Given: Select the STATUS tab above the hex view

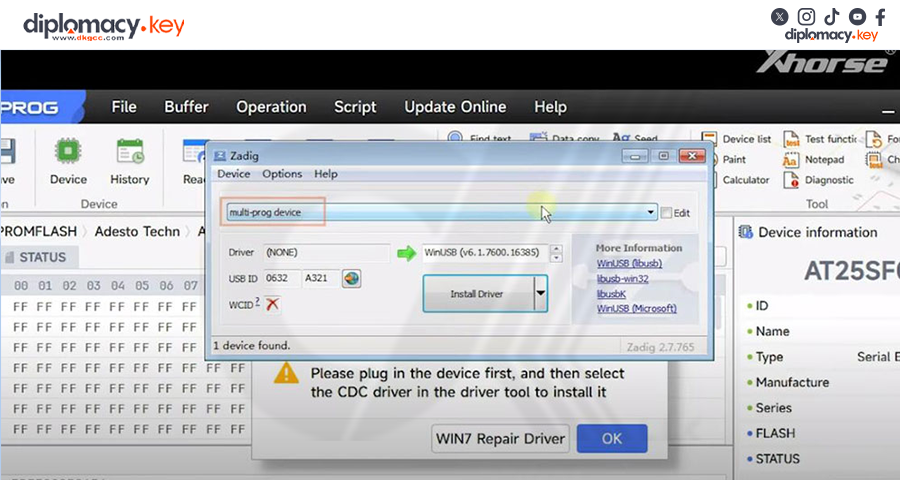Looking at the screenshot, I should click(40, 257).
